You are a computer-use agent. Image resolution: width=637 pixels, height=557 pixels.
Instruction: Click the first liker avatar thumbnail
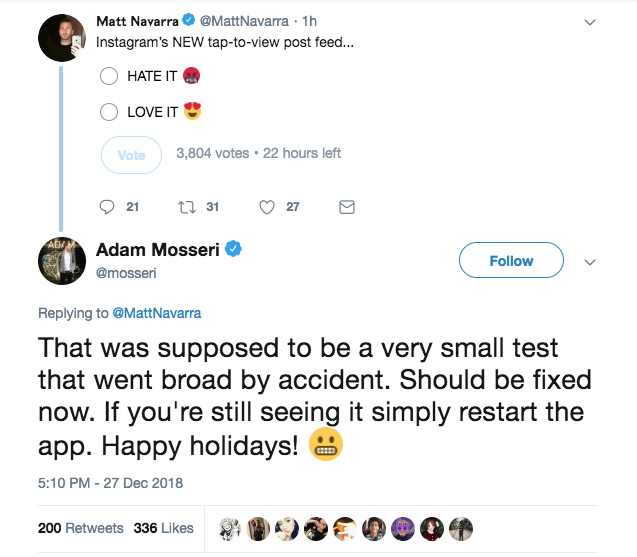(x=229, y=529)
